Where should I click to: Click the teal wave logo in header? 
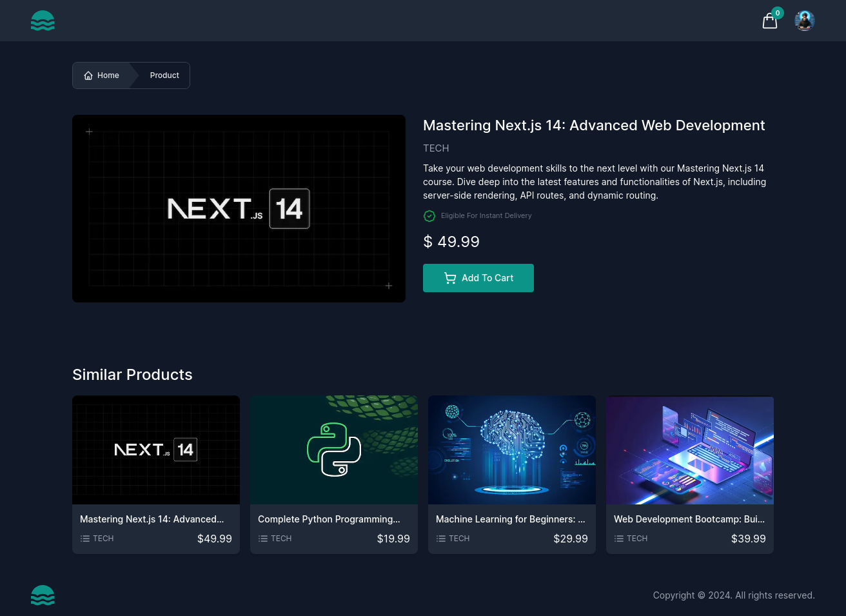pyautogui.click(x=43, y=21)
